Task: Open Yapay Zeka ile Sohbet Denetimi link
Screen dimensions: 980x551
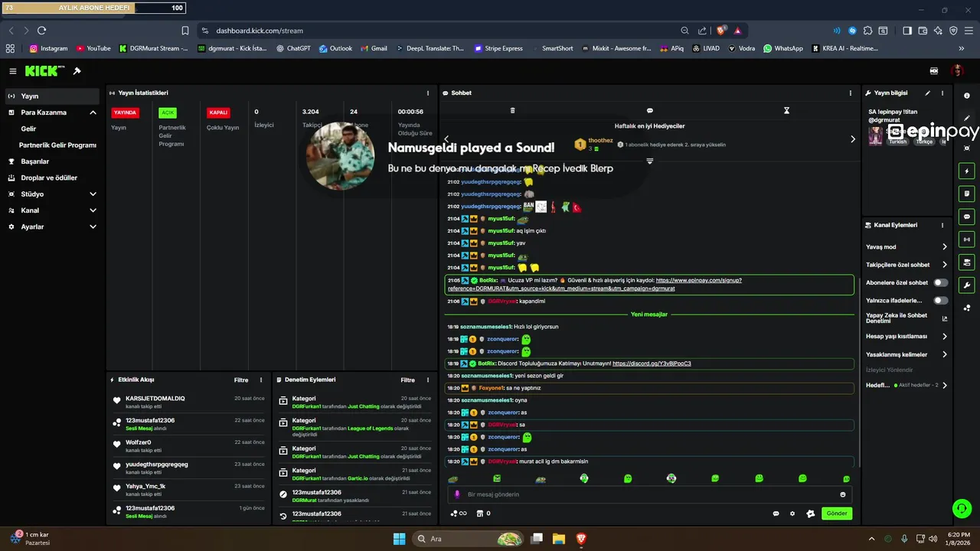Action: tap(906, 318)
